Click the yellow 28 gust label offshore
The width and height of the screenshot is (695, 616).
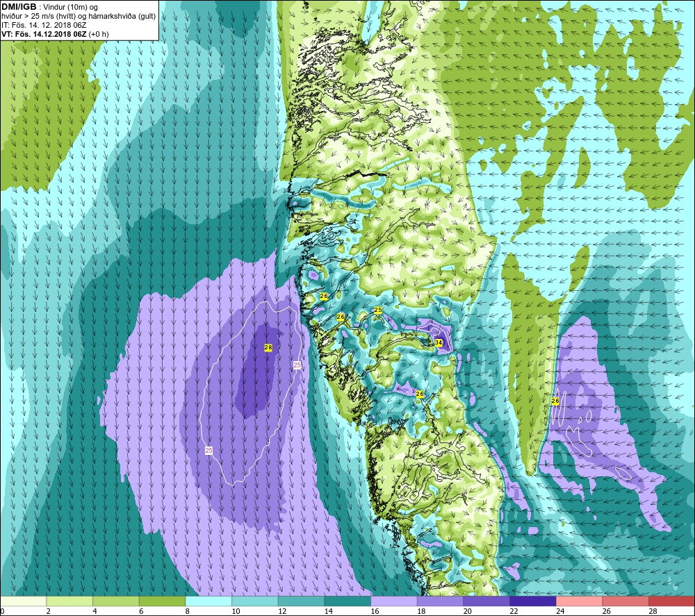coord(268,348)
